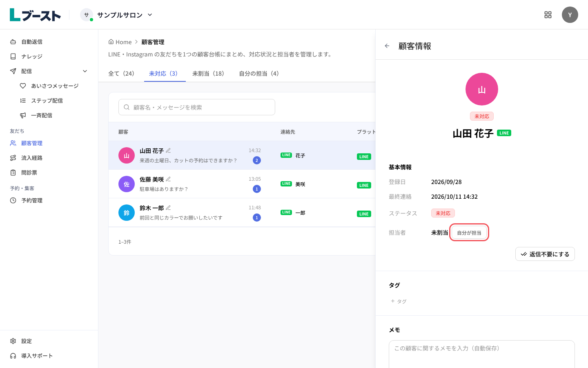Open the apps grid icon
588x368 pixels.
tap(548, 15)
